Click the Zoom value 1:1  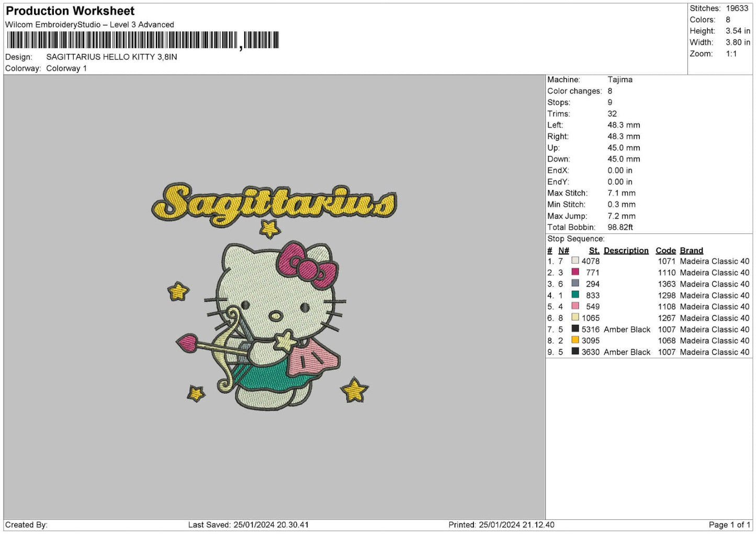click(731, 54)
